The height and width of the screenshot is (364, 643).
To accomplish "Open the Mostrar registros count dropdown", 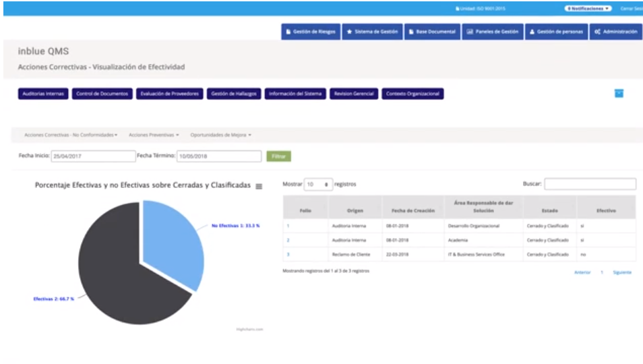I will [318, 184].
